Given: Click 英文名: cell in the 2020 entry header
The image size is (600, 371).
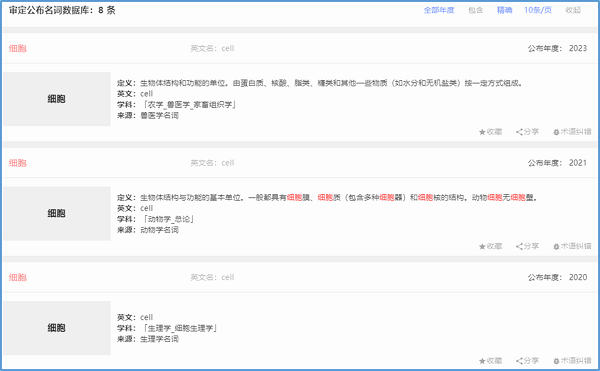Looking at the screenshot, I should pyautogui.click(x=212, y=277).
